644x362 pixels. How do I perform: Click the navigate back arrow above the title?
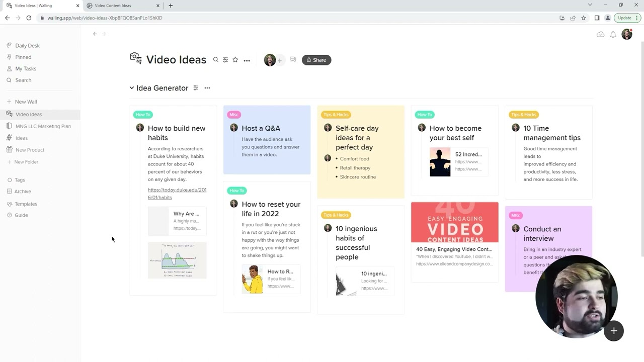click(95, 34)
